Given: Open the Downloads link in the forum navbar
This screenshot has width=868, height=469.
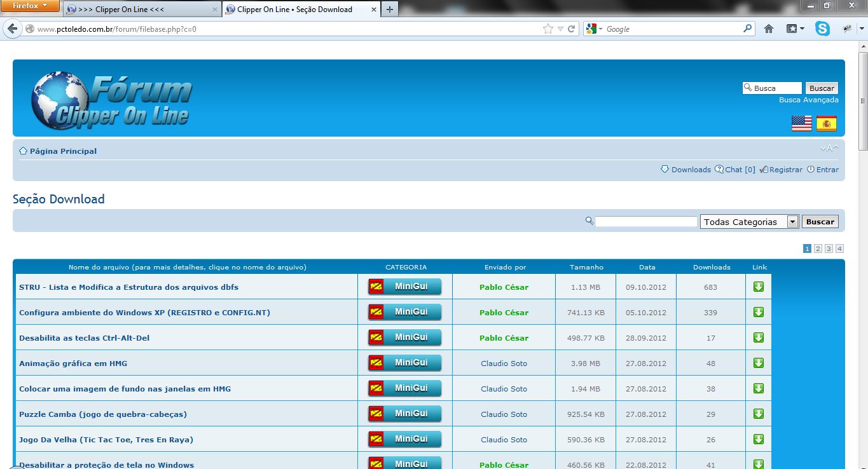Looking at the screenshot, I should 691,170.
